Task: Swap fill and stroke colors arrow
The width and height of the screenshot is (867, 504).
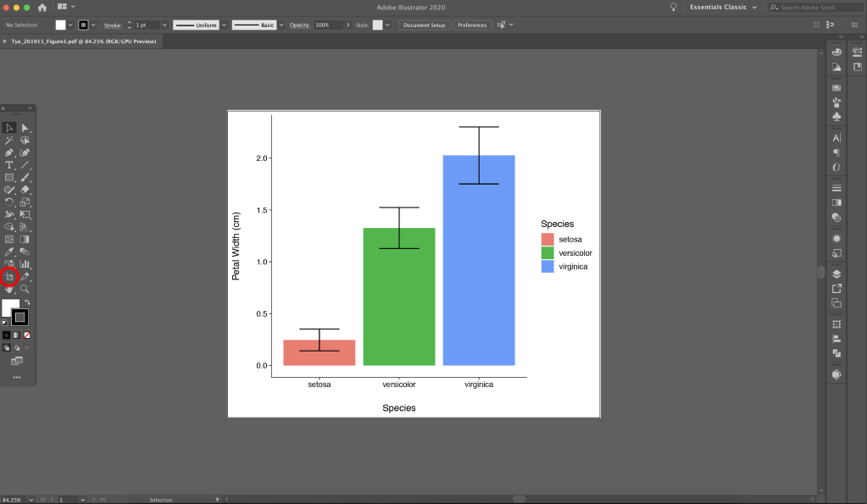Action: [x=27, y=302]
